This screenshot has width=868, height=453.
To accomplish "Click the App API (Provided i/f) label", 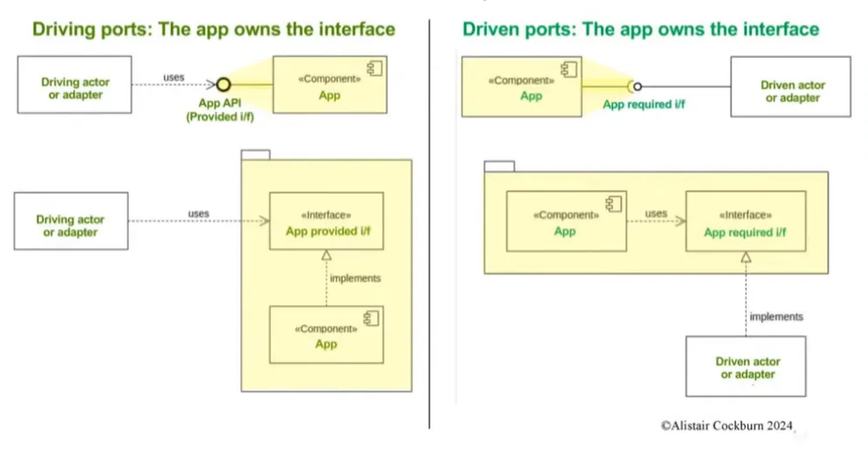I will (222, 110).
